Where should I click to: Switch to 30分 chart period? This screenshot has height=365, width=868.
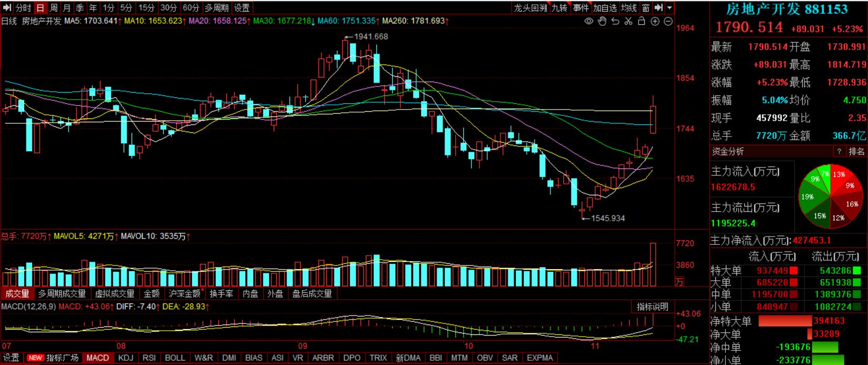tap(168, 8)
